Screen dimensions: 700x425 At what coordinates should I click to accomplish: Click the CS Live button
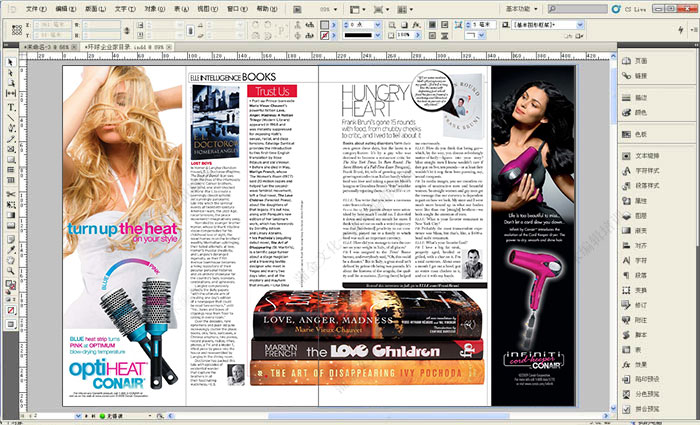point(629,8)
